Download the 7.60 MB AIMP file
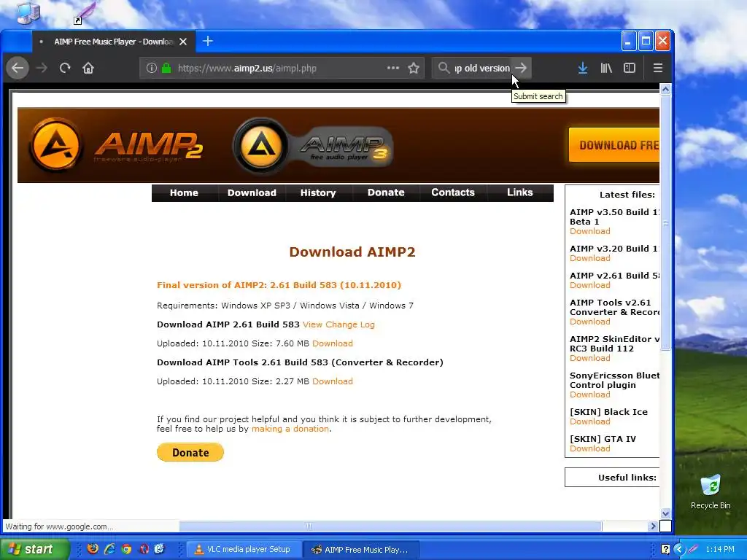747x560 pixels. coord(333,344)
